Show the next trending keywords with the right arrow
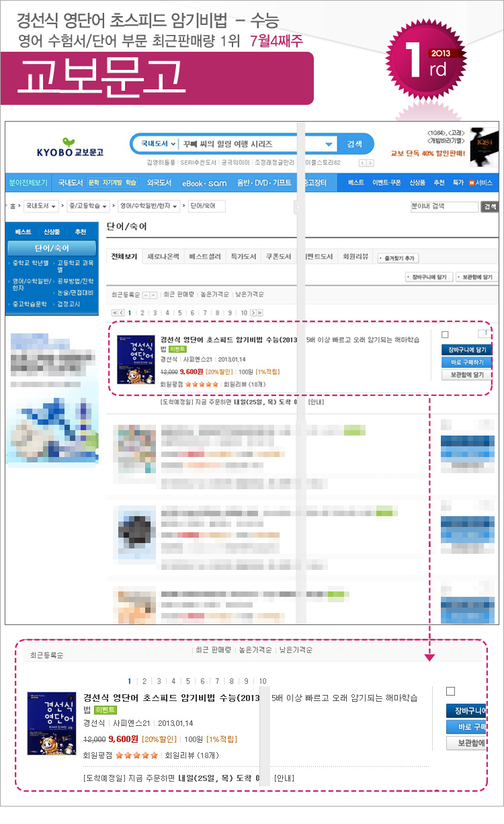Viewport: 504px width, 824px height. point(370,163)
